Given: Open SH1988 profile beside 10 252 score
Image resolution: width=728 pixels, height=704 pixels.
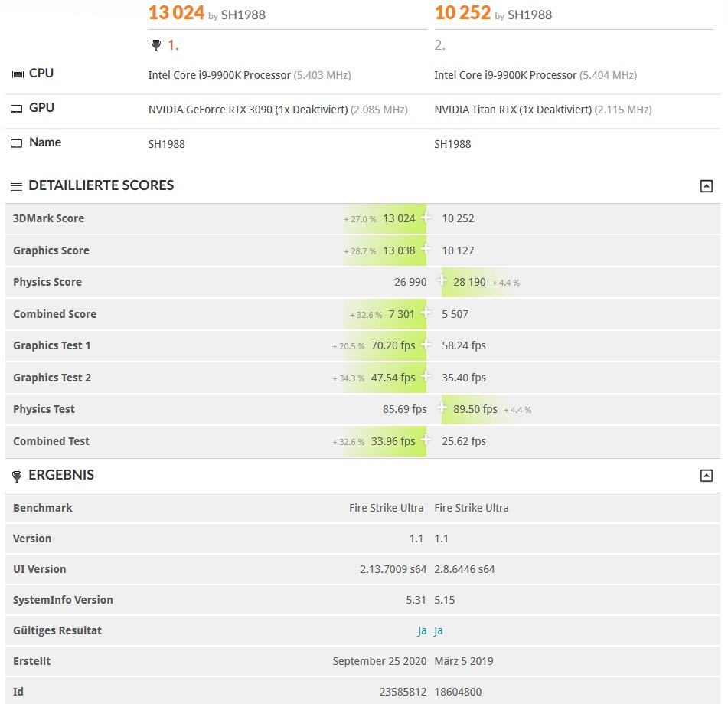Looking at the screenshot, I should click(x=530, y=15).
